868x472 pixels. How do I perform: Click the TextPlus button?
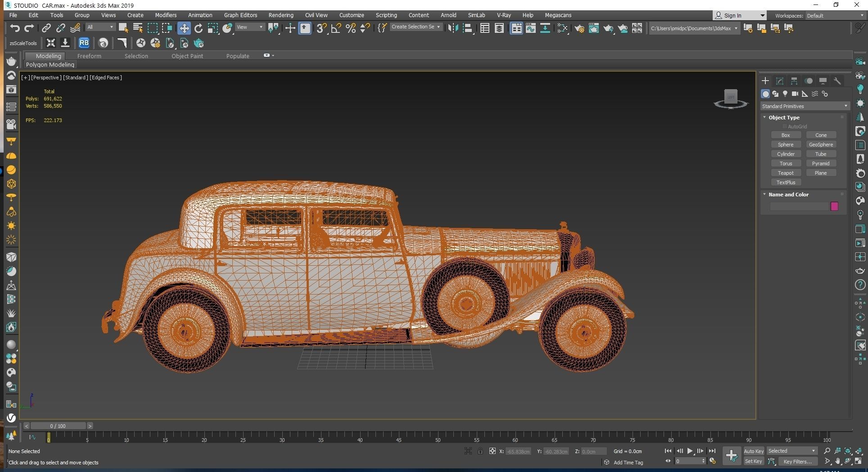786,182
